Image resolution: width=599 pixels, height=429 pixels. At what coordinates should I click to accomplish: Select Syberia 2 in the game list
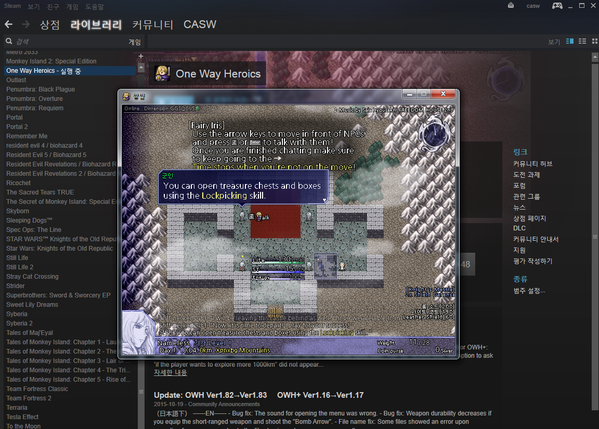coord(19,323)
